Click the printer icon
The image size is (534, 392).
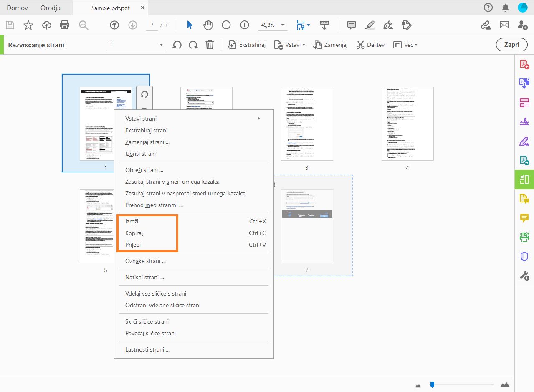65,25
